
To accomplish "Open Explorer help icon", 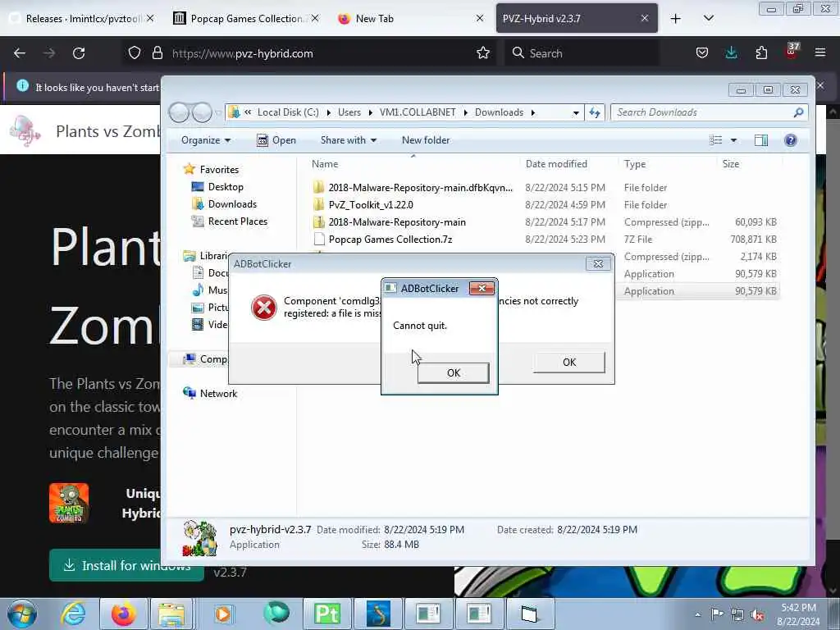I will coord(790,140).
